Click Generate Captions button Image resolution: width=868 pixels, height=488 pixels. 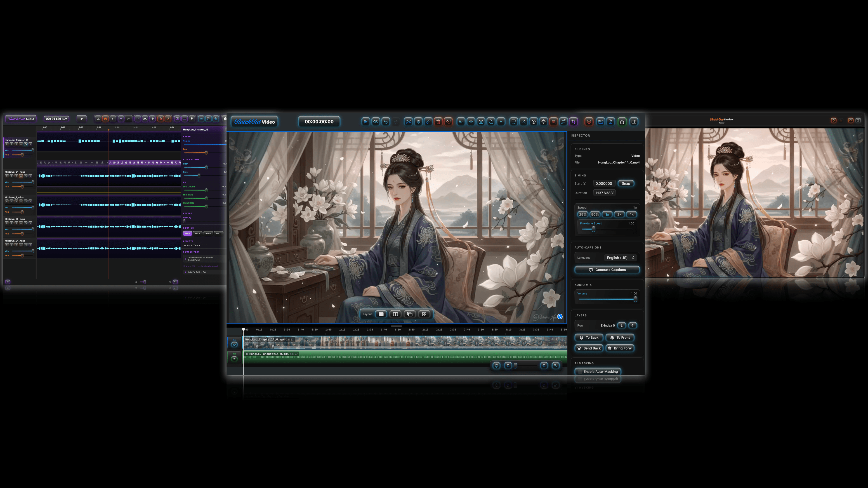click(x=607, y=270)
